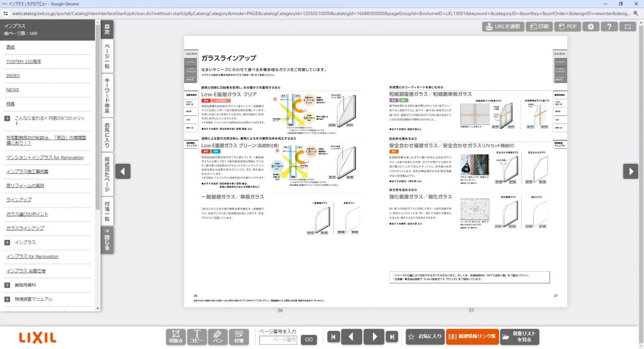Click catalog page 36 on the left
Image resolution: width=644 pixels, height=349 pixels.
point(280,171)
